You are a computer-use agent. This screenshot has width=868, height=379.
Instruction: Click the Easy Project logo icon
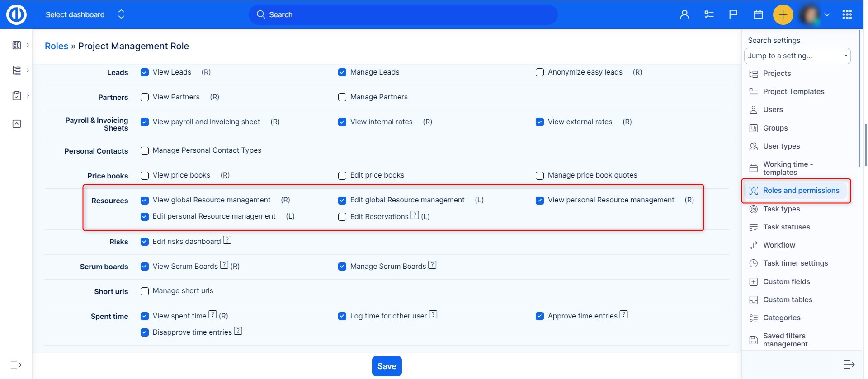point(16,14)
